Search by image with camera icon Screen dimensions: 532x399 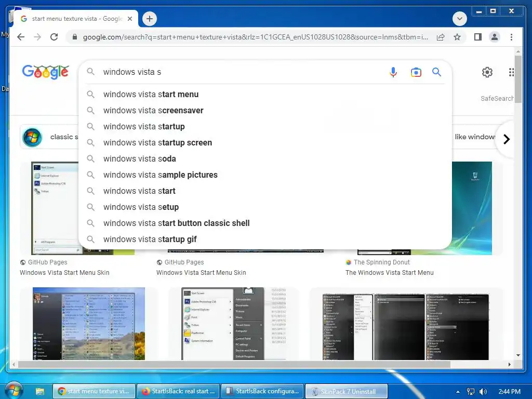click(x=416, y=72)
